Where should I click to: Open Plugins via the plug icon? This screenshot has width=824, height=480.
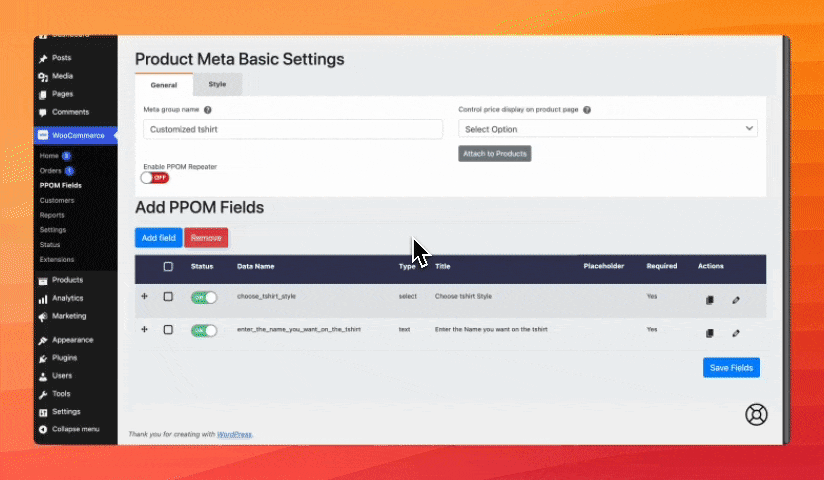tap(43, 359)
